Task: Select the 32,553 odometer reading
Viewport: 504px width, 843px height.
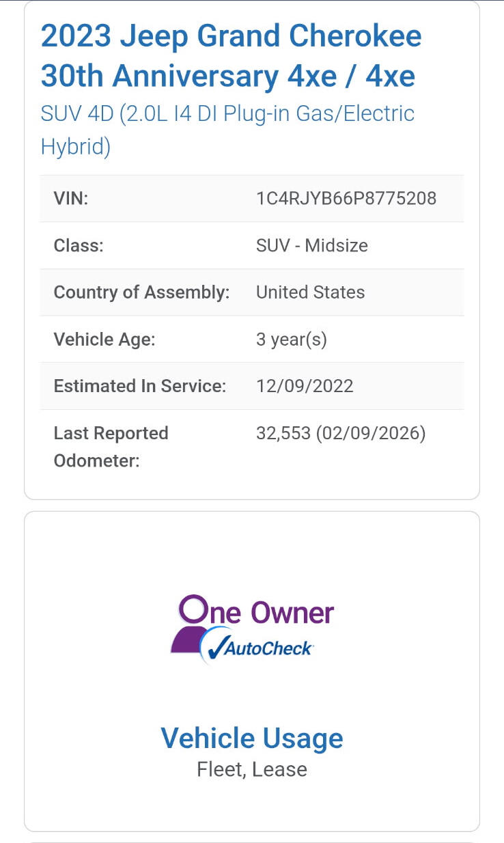Action: (x=283, y=434)
